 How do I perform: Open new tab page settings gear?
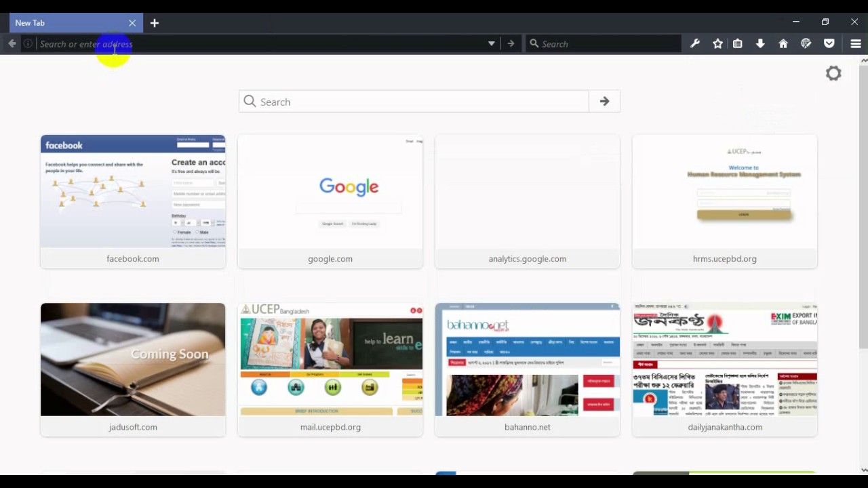(833, 73)
